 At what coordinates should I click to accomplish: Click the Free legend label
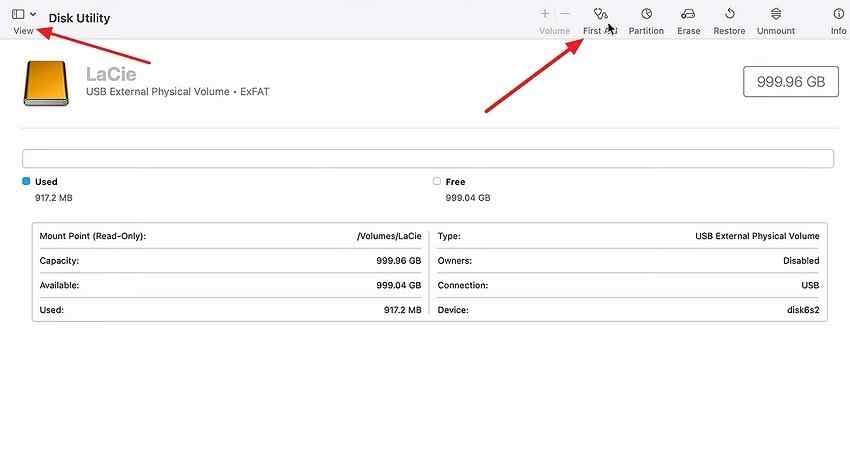[455, 182]
